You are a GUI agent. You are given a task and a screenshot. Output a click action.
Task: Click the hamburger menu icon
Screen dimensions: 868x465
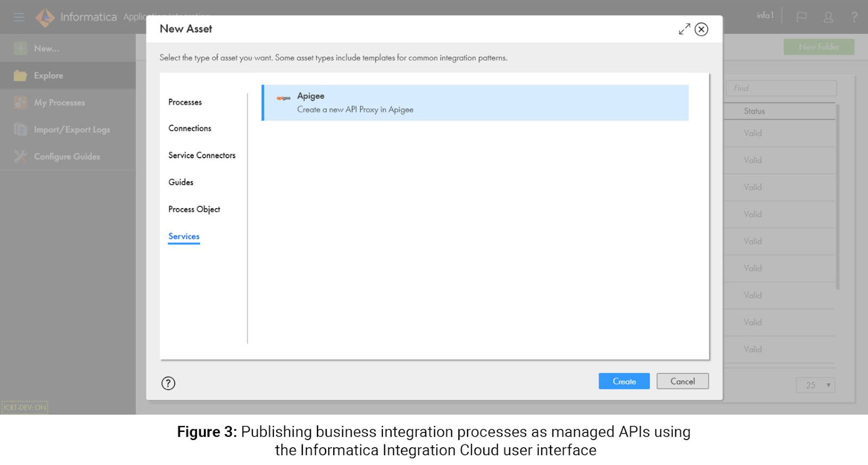(x=19, y=17)
